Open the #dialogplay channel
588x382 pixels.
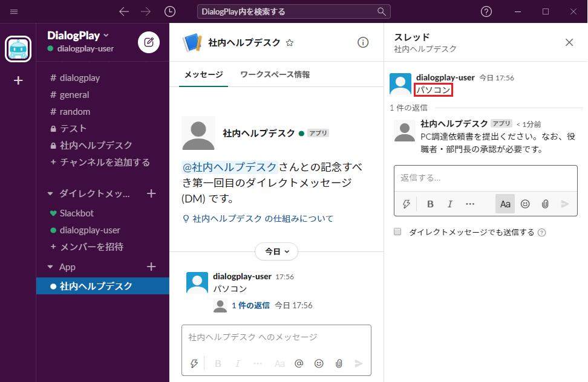click(x=103, y=78)
